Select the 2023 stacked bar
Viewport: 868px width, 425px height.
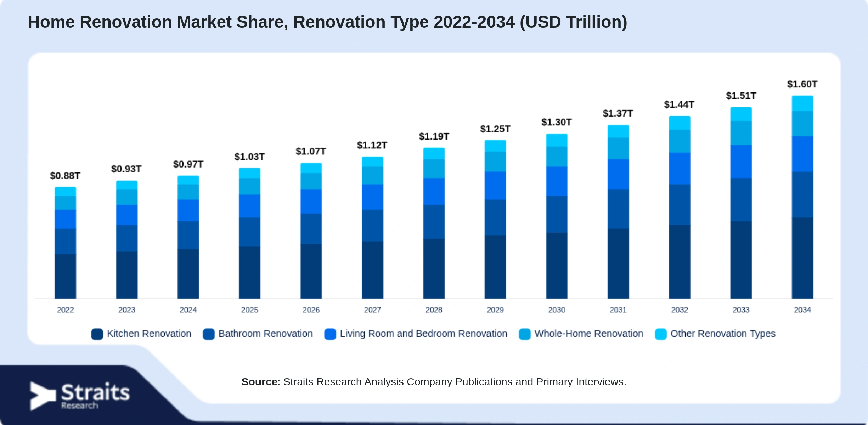[x=127, y=240]
